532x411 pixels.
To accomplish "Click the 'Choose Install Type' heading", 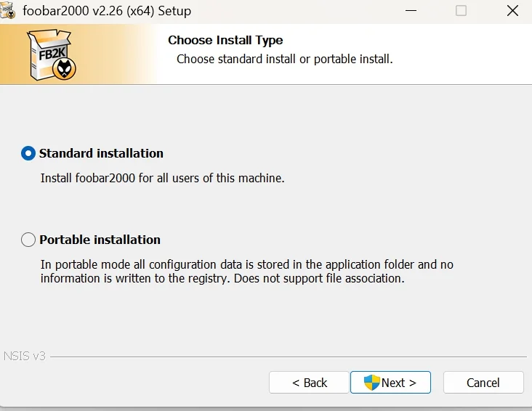I will (x=225, y=41).
